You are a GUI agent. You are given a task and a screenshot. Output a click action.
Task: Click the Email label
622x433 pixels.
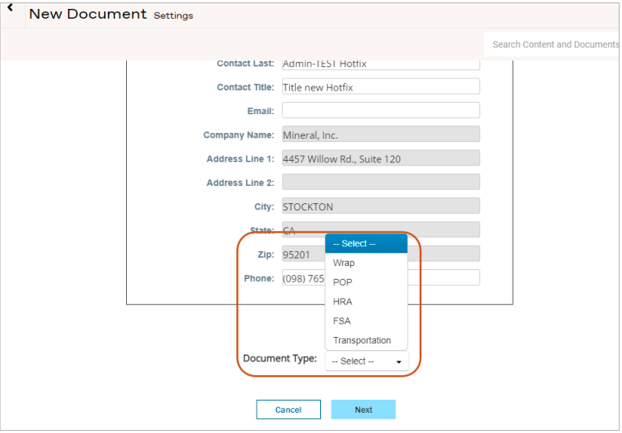click(x=261, y=111)
